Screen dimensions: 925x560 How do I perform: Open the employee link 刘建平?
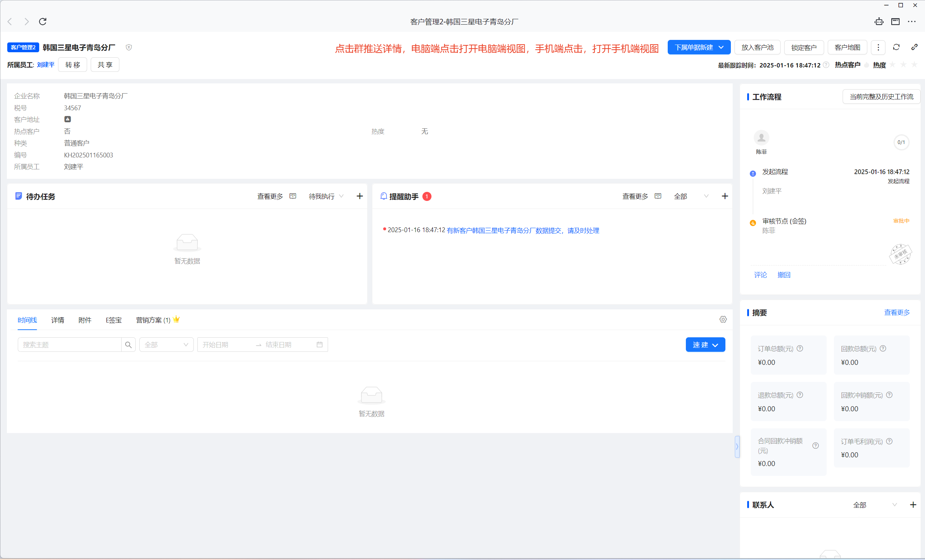(x=46, y=65)
